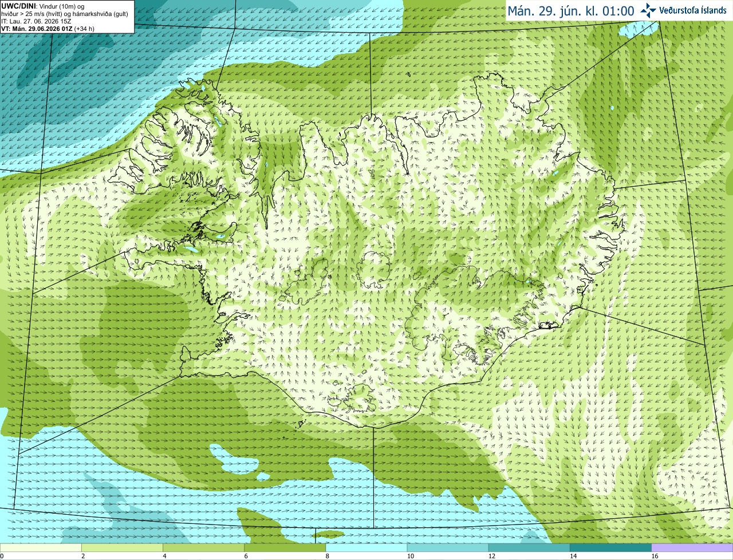Pick the 6–8 m/s olive green legend swatch
Image resolution: width=733 pixels, height=560 pixels.
pos(285,548)
